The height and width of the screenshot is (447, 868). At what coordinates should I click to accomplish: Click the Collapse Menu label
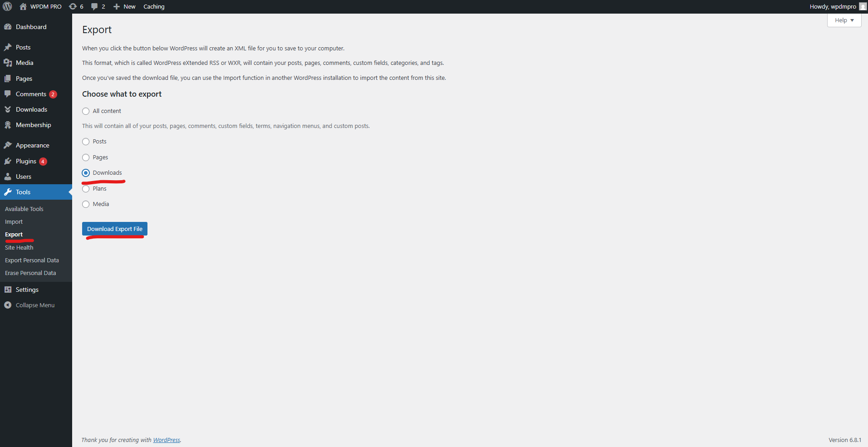tap(35, 305)
